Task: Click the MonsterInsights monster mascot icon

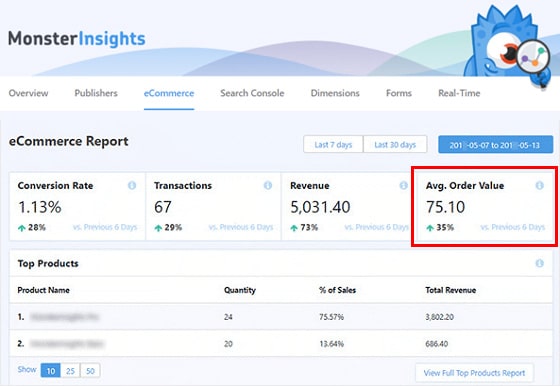Action: [508, 46]
